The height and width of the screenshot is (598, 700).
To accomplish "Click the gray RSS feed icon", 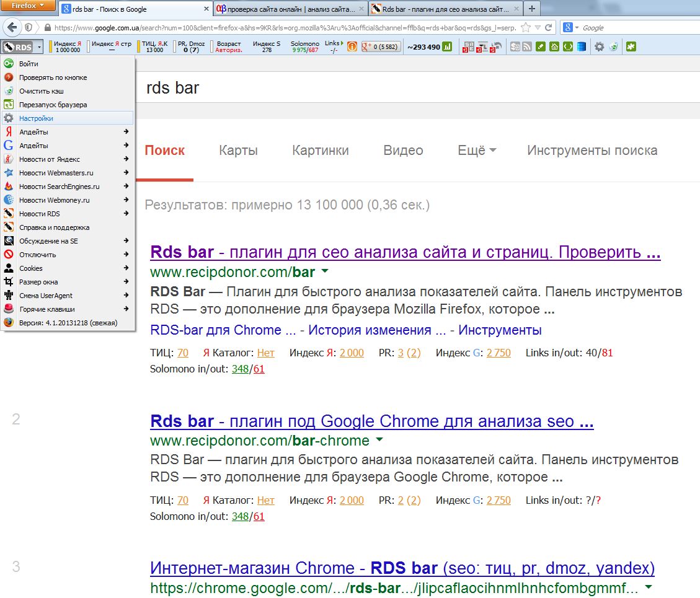I will coord(527,46).
